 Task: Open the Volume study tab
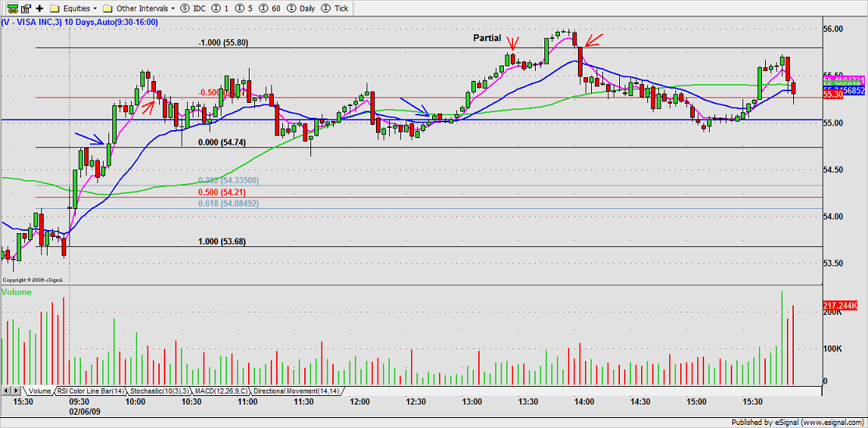40,391
